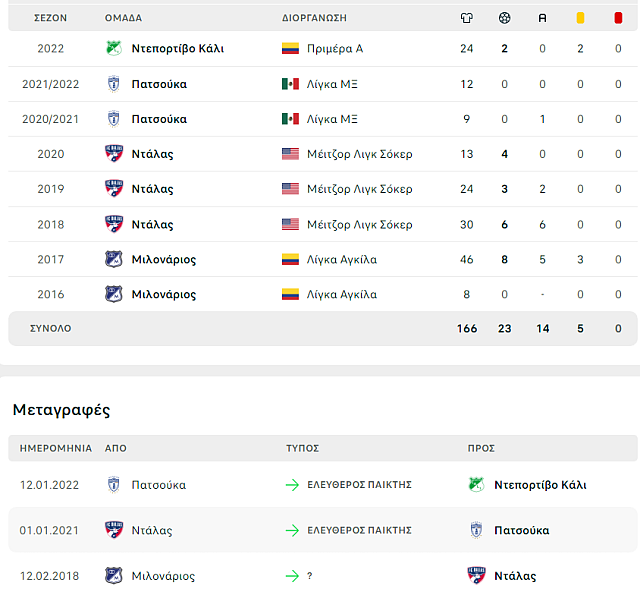Open Ντάλας destination in 12.02.2018 transfer
The image size is (640, 595).
(515, 576)
